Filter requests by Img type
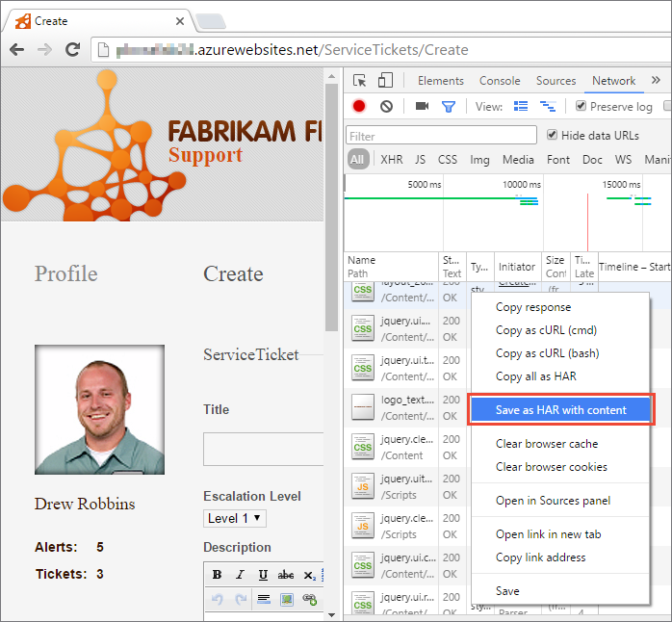672x622 pixels. pyautogui.click(x=479, y=160)
